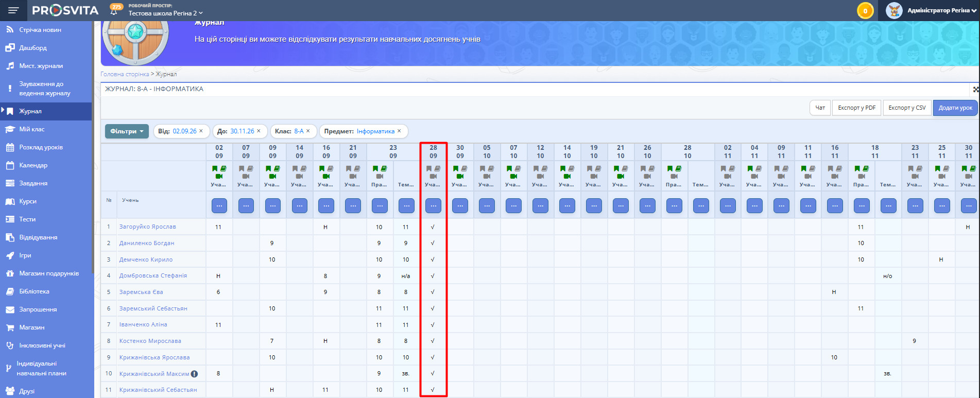The width and height of the screenshot is (980, 398).
Task: Click the Ігри rocket icon
Action: point(10,255)
